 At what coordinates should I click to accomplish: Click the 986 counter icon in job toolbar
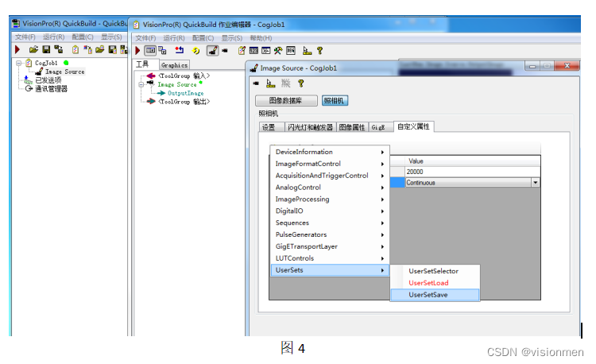click(x=291, y=51)
